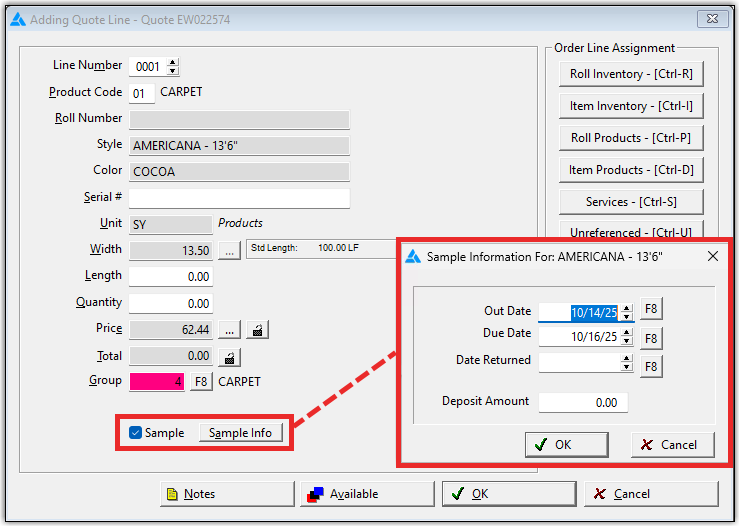
Task: Open Due Date F8 lookup
Action: [x=651, y=338]
